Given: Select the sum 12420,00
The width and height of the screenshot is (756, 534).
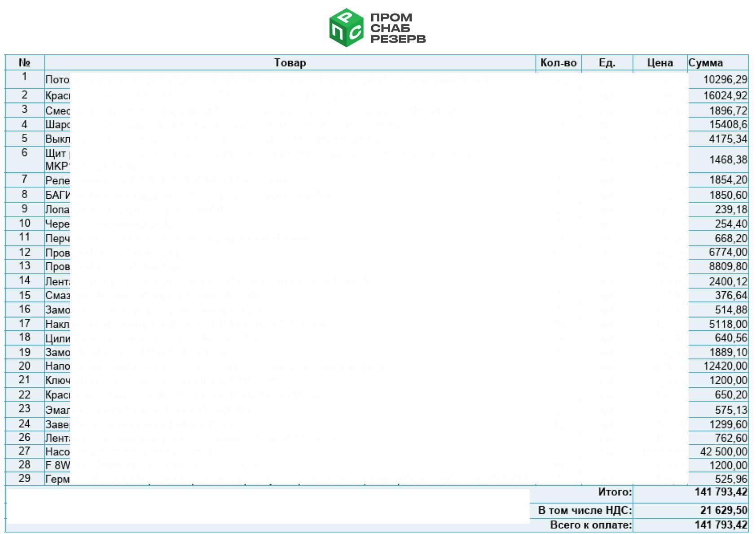Looking at the screenshot, I should click(x=725, y=366).
